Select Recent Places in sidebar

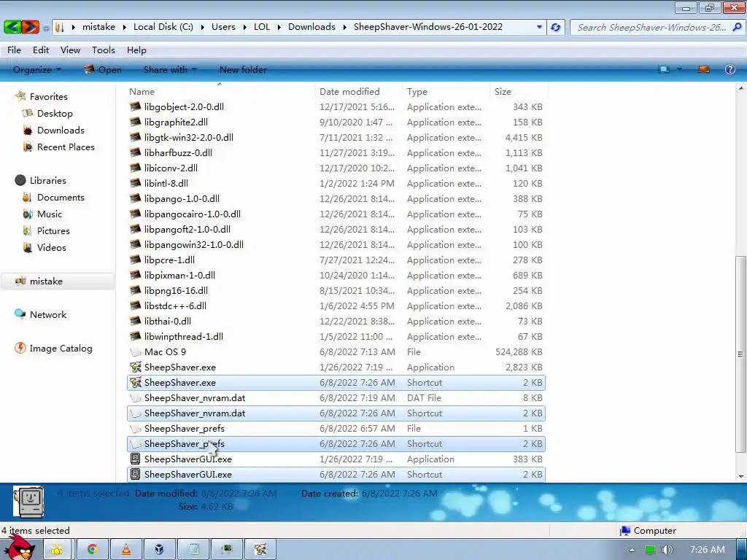pos(66,147)
